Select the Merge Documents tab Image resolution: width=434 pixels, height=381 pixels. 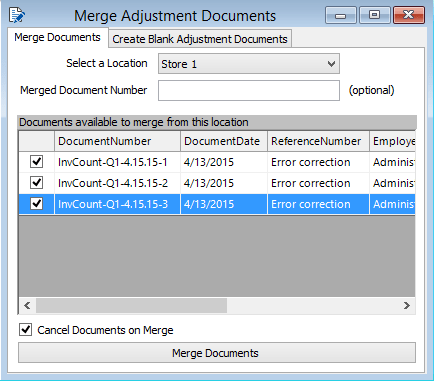click(57, 37)
